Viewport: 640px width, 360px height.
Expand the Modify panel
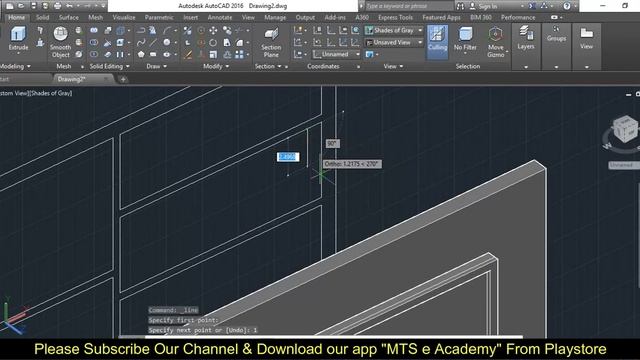(216, 66)
